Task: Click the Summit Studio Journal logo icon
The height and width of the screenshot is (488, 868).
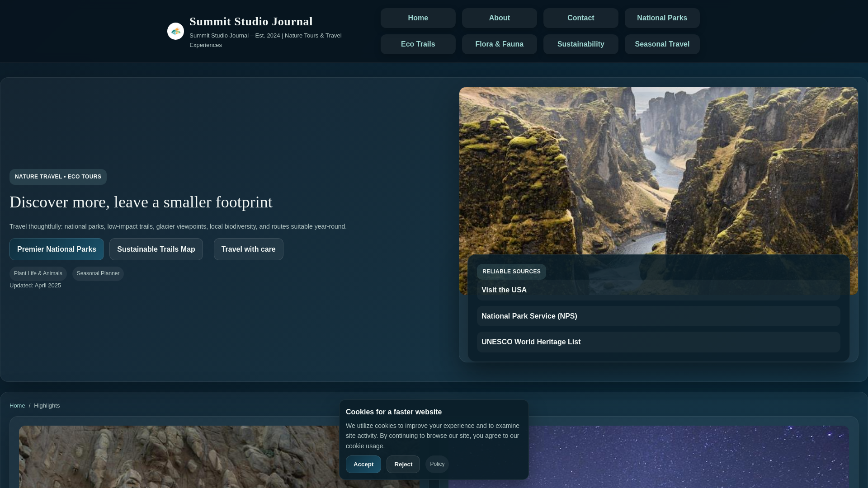Action: tap(175, 31)
